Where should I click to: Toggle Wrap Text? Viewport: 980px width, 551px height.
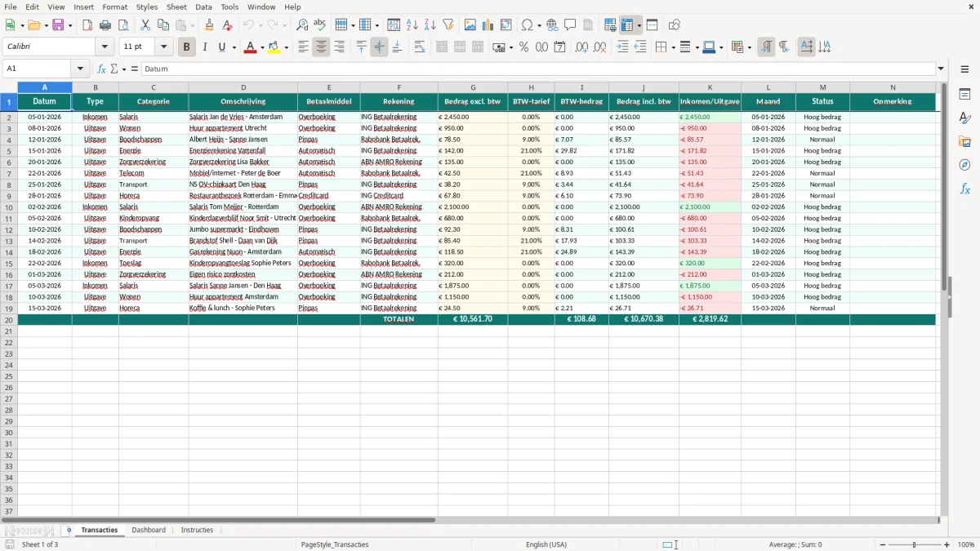pos(420,47)
